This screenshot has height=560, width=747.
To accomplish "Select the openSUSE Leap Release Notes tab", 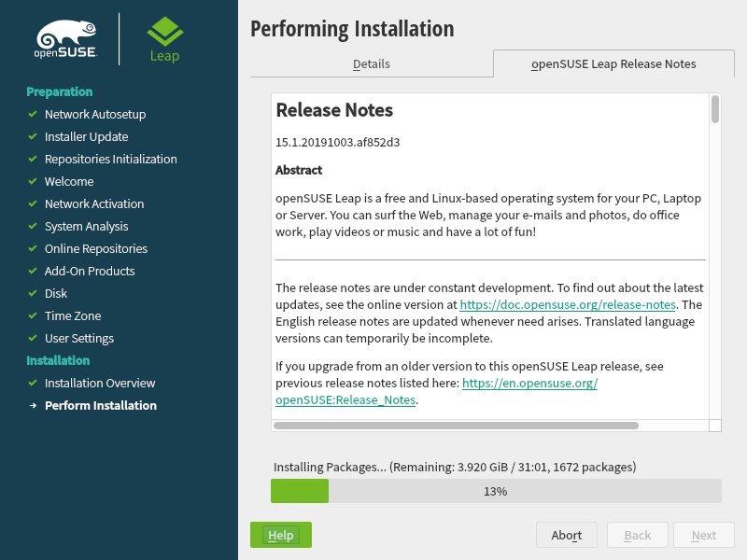I will pyautogui.click(x=613, y=63).
